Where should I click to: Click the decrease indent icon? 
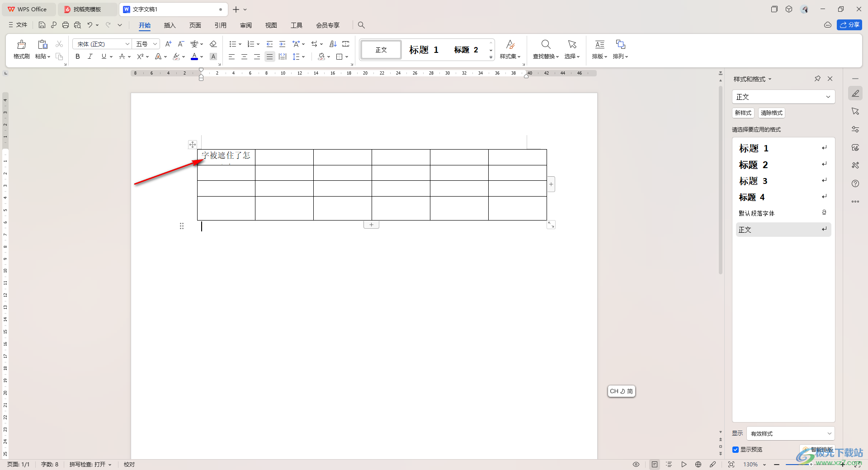click(269, 44)
